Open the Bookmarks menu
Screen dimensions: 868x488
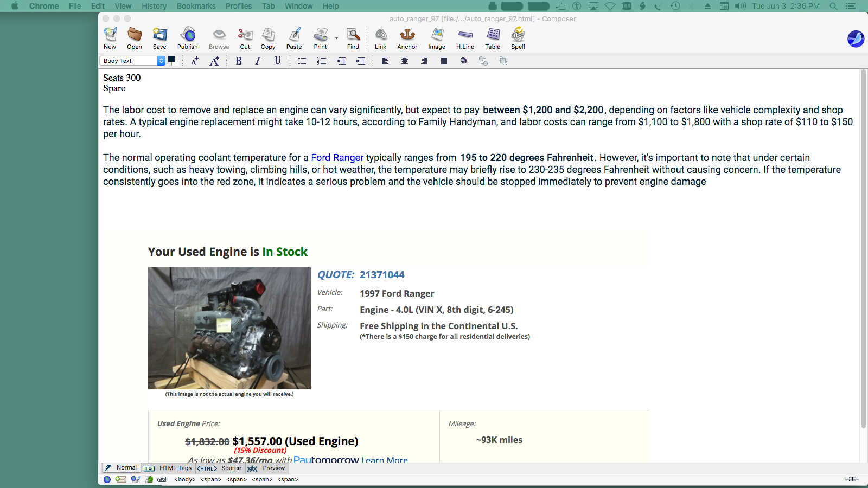tap(196, 6)
